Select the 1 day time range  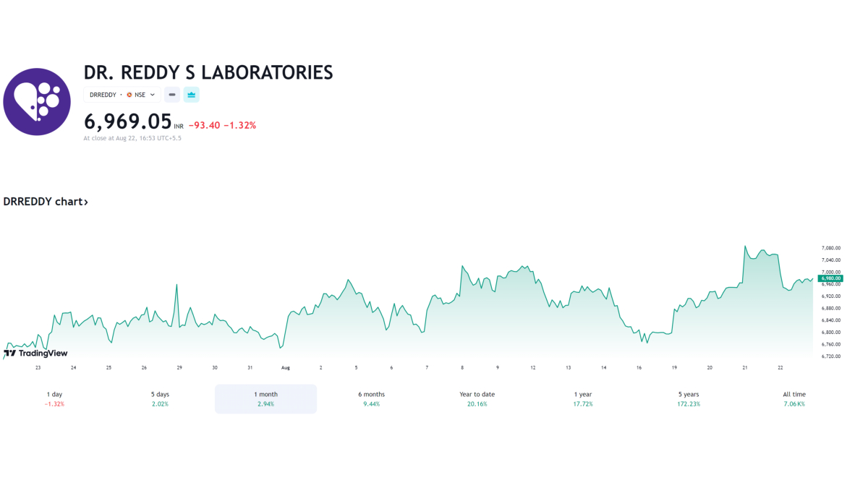54,399
